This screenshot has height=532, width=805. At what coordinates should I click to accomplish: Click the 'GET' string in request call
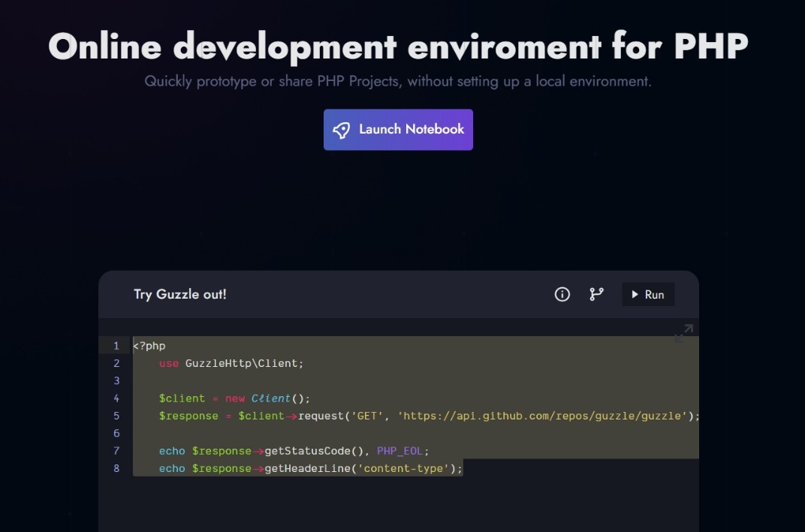pyautogui.click(x=366, y=416)
